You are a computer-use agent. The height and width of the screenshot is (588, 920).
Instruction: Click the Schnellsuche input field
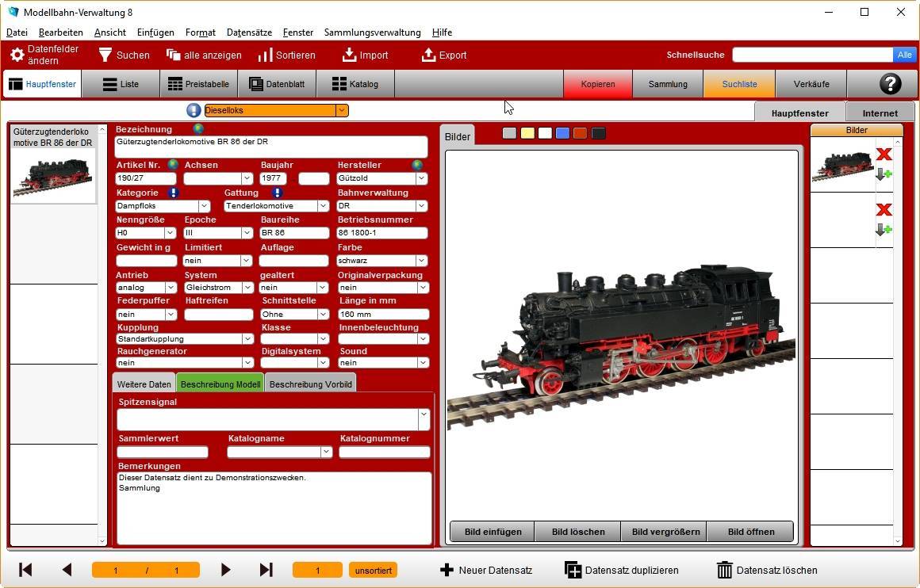click(812, 55)
